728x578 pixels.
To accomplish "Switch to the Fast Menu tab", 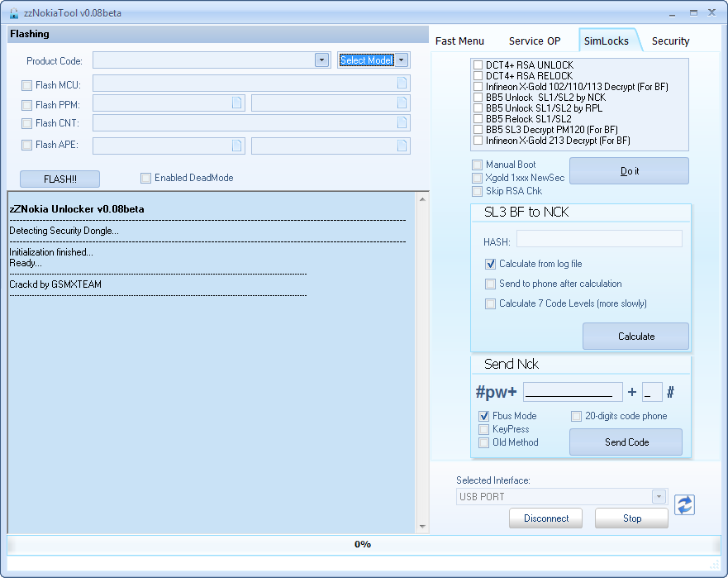I will click(459, 41).
